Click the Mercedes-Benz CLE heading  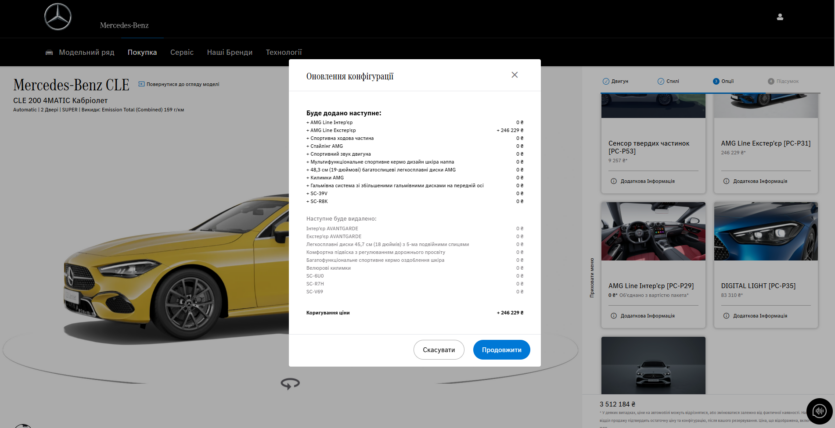[71, 85]
